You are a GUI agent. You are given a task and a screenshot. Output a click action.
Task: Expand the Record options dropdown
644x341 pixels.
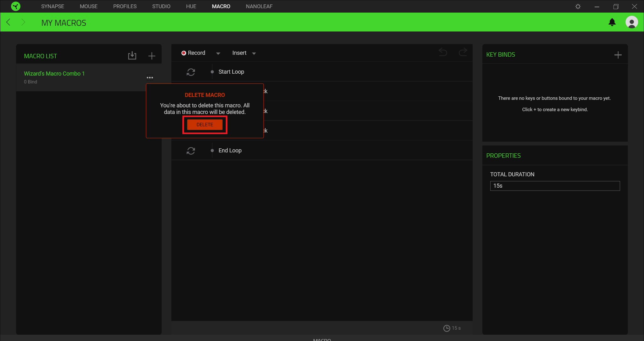click(x=218, y=53)
